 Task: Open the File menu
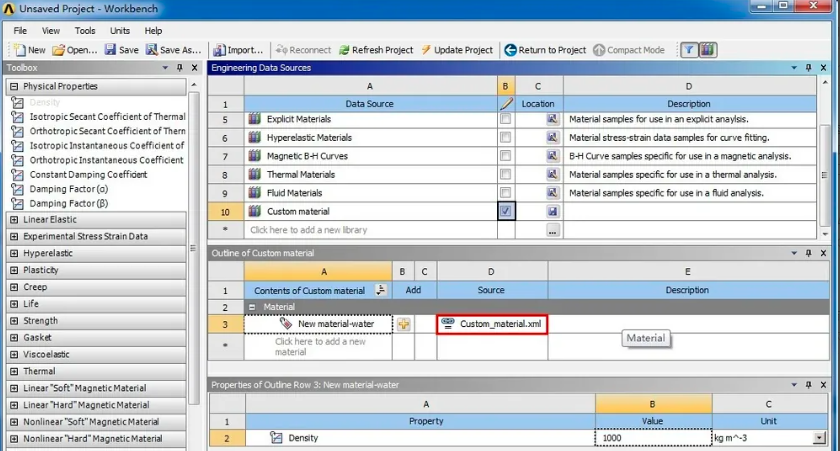pyautogui.click(x=20, y=31)
